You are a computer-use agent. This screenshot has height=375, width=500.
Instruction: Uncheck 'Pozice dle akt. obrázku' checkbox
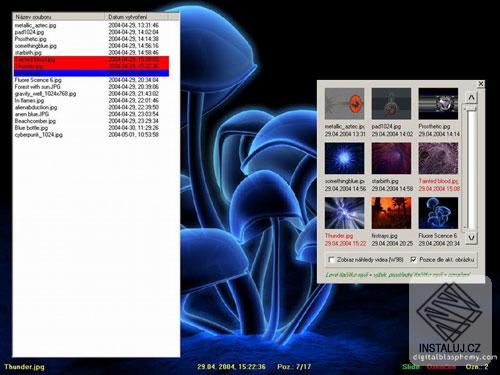click(x=413, y=259)
